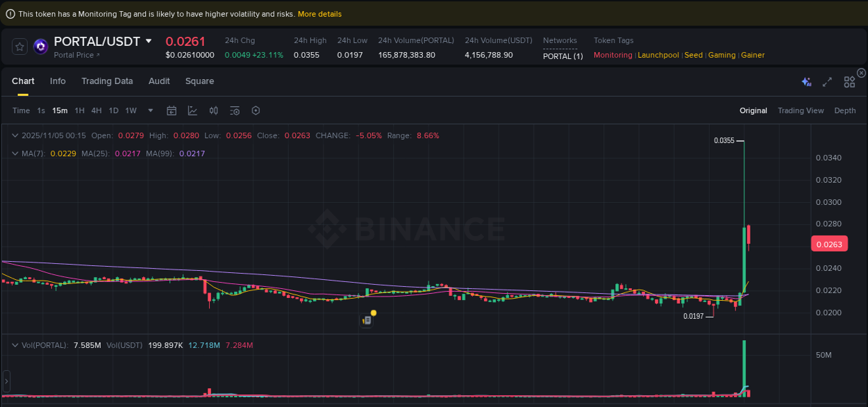The width and height of the screenshot is (868, 407).
Task: Add PORTAL/USDT to favorites with the star
Action: click(19, 46)
